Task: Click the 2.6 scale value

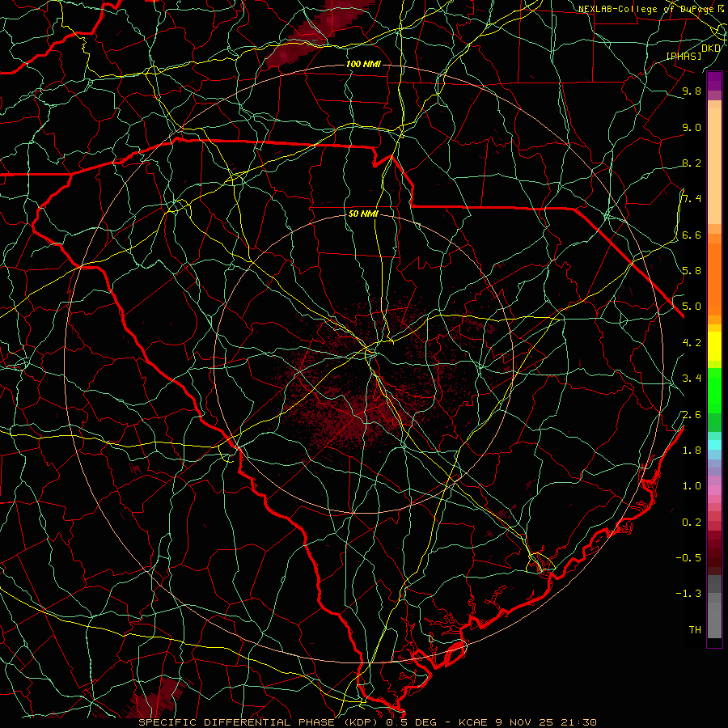Action: point(692,414)
